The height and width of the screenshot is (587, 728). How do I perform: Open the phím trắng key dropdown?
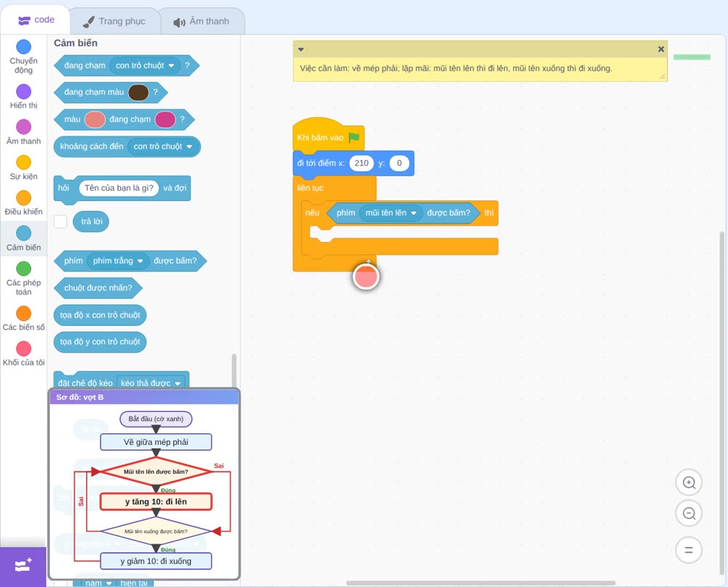pyautogui.click(x=118, y=261)
